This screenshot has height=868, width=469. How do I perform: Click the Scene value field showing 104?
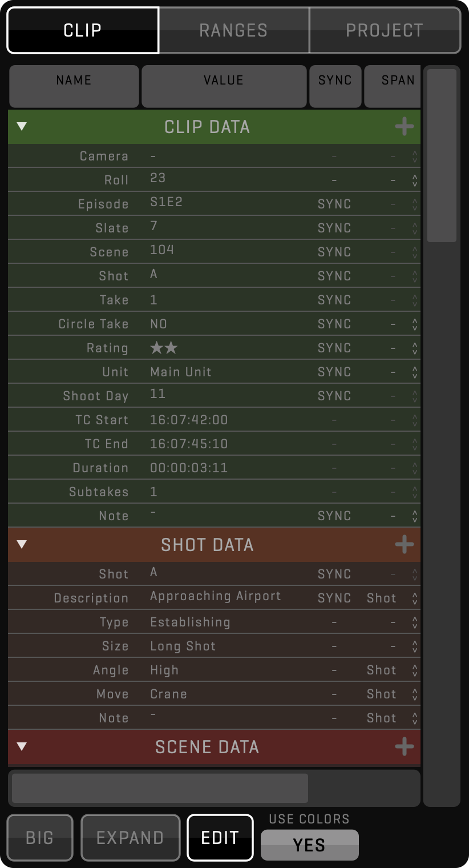[x=162, y=250]
